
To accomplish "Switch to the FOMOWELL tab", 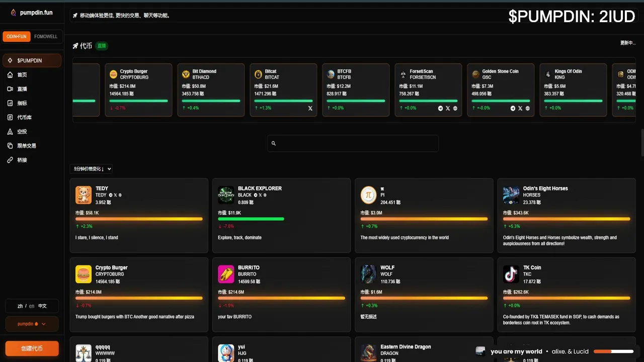I will tap(46, 37).
